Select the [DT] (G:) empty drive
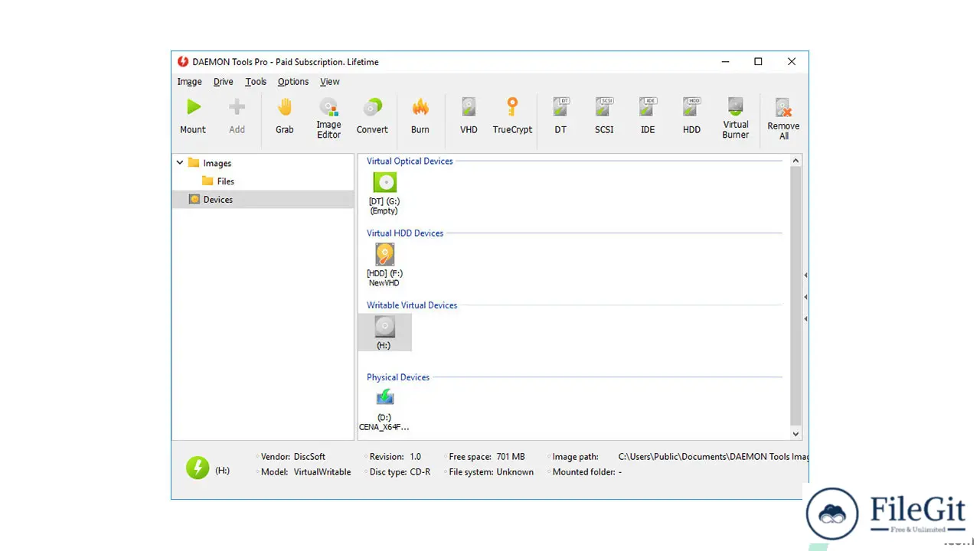The image size is (980, 551). tap(384, 194)
